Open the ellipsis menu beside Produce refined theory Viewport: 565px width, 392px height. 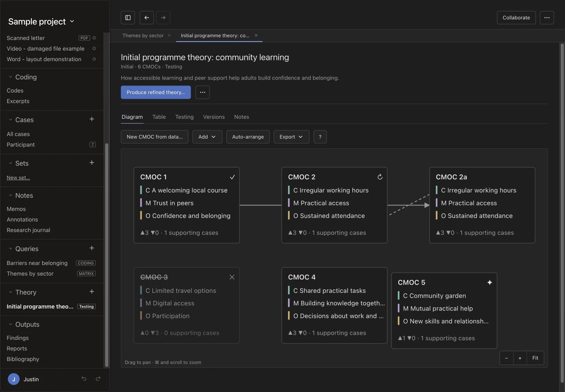202,93
